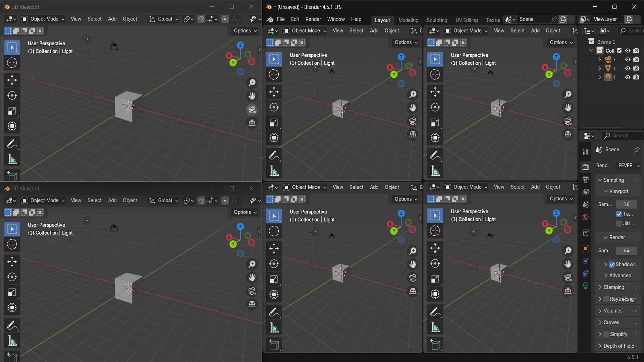The image size is (644, 362).
Task: Select Cursor tool in main window's top-right viewport
Action: tap(435, 74)
